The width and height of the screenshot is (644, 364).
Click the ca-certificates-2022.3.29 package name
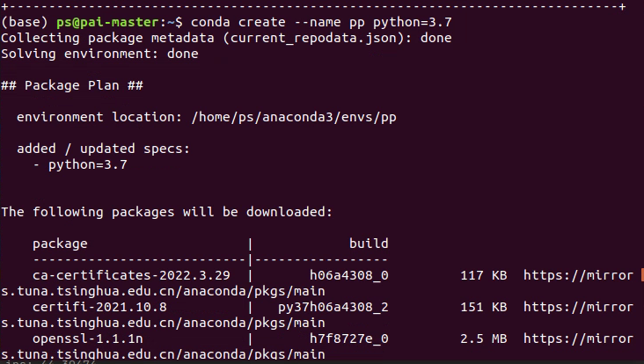(x=131, y=275)
